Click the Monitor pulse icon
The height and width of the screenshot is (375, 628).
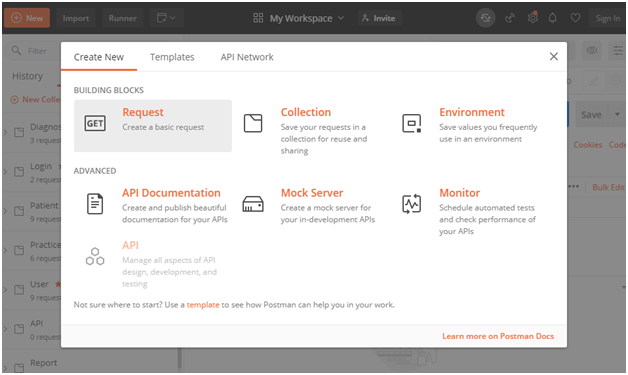[x=412, y=204]
